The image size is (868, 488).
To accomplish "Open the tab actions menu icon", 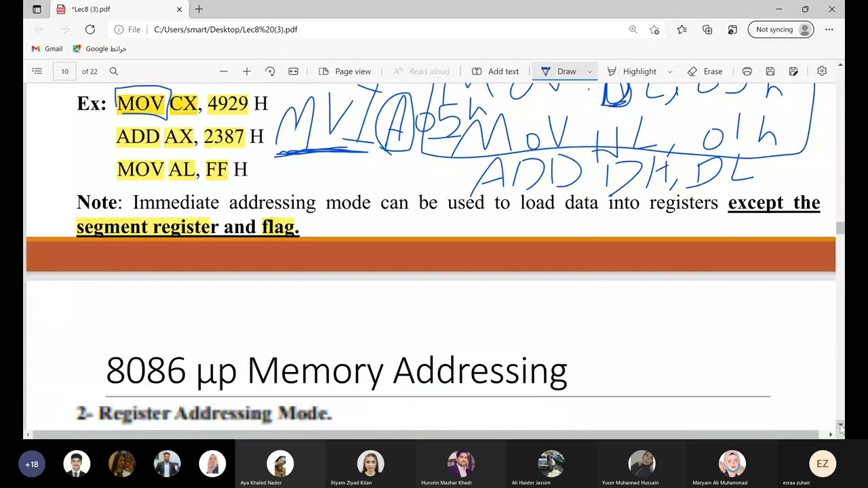I will pos(37,9).
